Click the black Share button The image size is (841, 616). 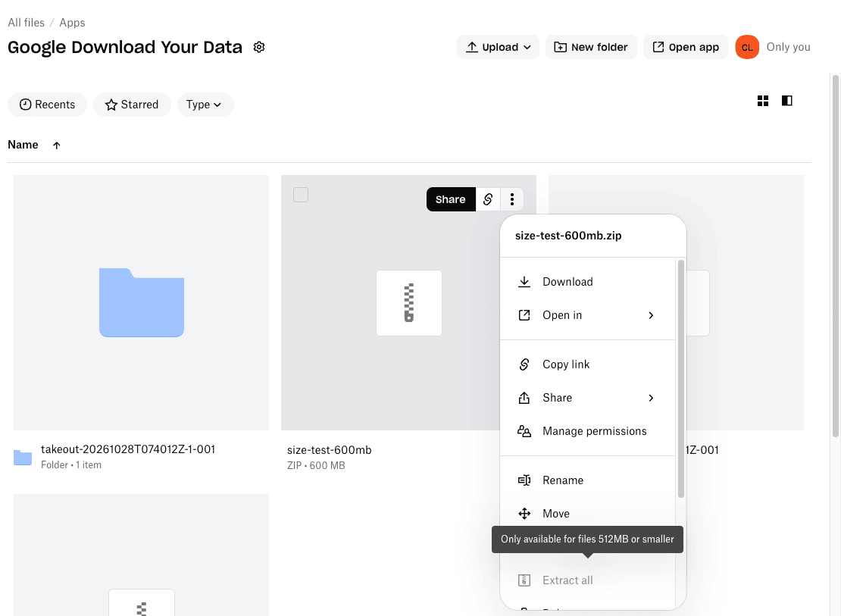pos(451,199)
